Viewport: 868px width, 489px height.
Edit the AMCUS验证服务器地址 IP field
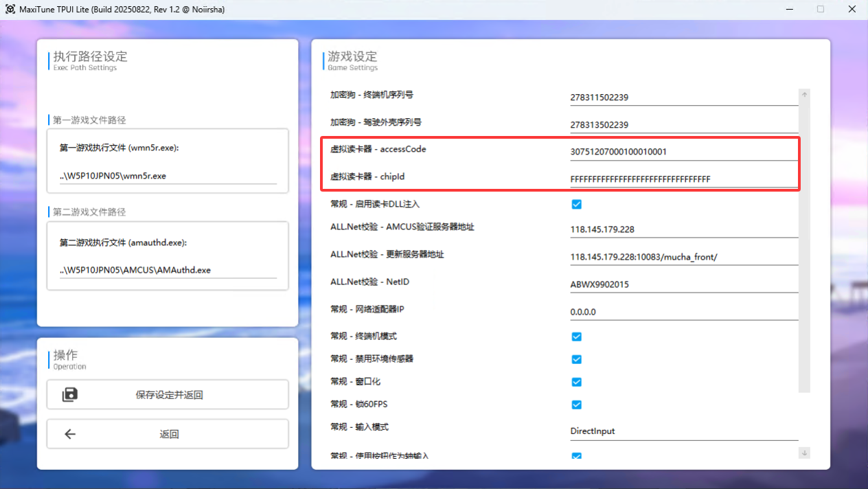click(683, 229)
